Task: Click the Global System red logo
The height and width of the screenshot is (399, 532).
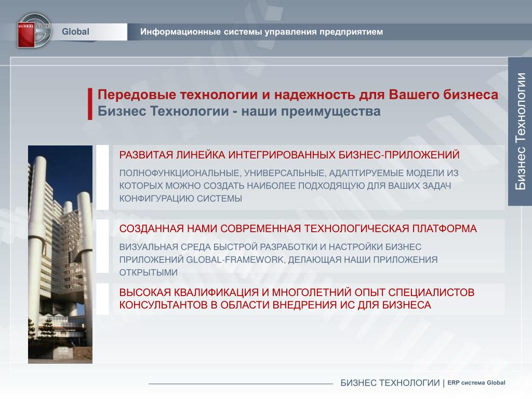Action: click(34, 31)
